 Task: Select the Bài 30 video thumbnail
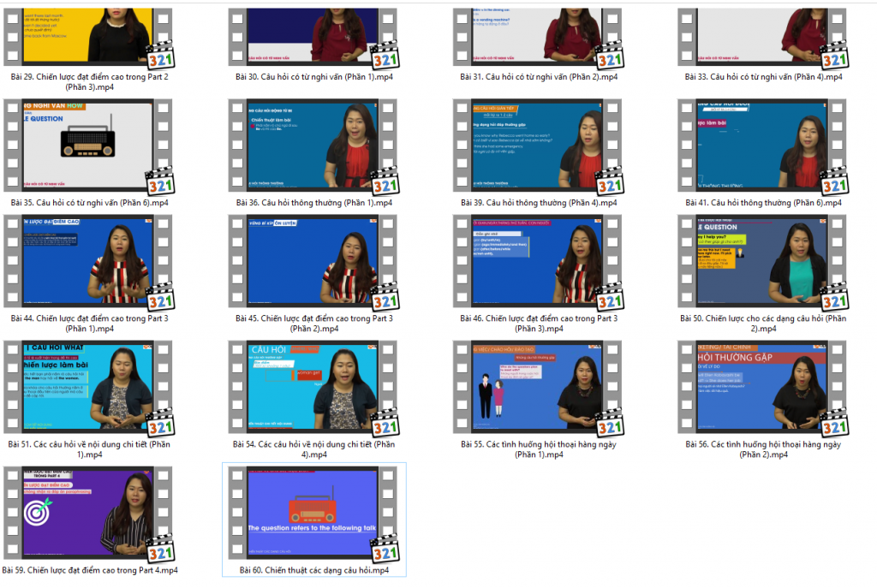(x=313, y=34)
